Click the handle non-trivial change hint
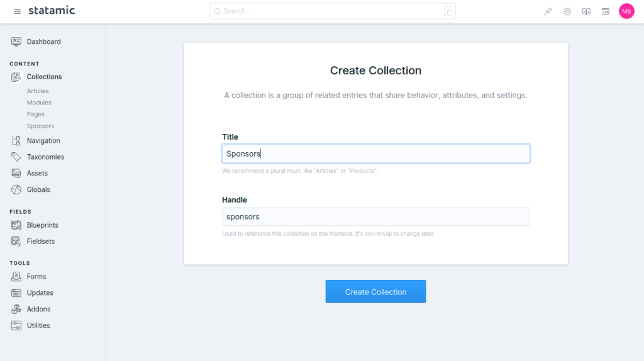 pos(328,233)
